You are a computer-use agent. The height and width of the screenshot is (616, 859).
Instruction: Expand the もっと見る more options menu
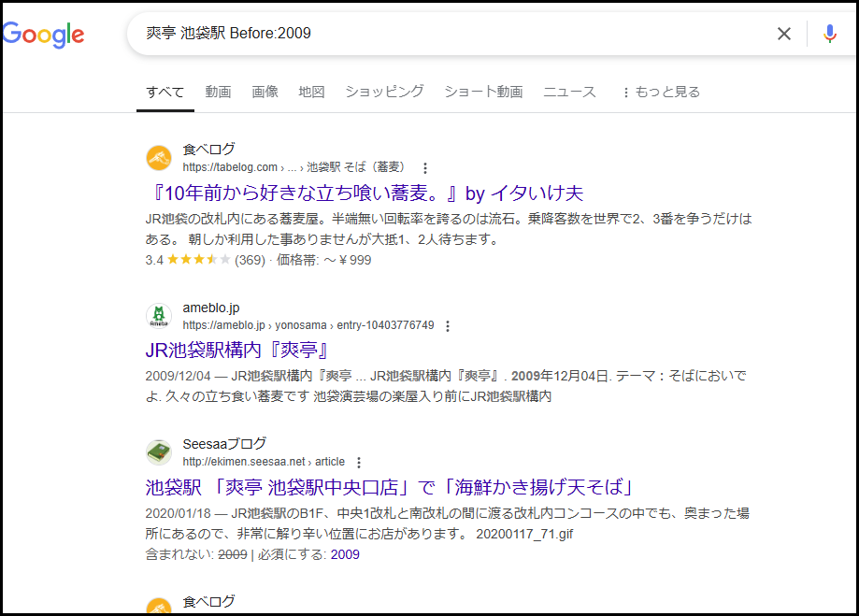(x=660, y=92)
